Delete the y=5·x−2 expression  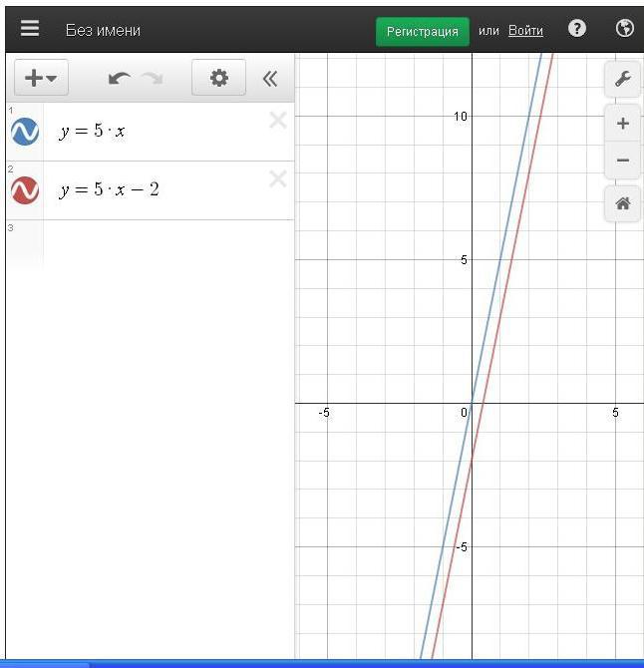tap(278, 178)
